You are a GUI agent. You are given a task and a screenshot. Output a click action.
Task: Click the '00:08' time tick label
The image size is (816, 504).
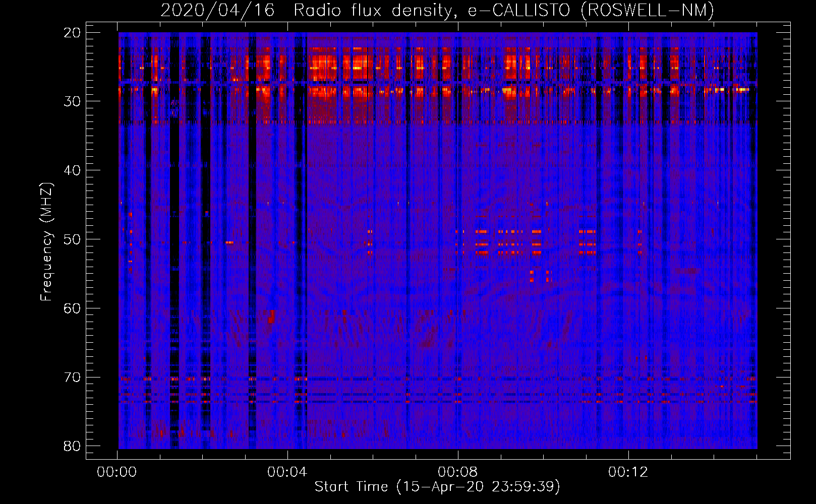coord(457,472)
